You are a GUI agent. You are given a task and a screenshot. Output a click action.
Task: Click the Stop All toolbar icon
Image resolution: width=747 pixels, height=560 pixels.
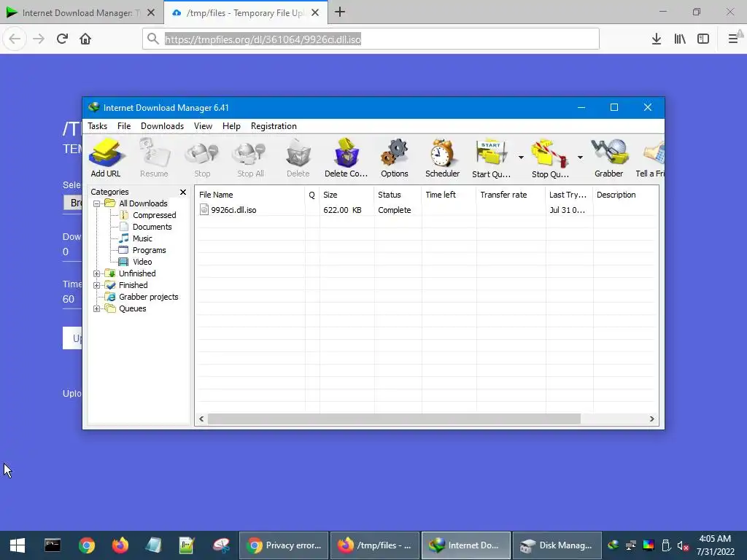pos(250,157)
